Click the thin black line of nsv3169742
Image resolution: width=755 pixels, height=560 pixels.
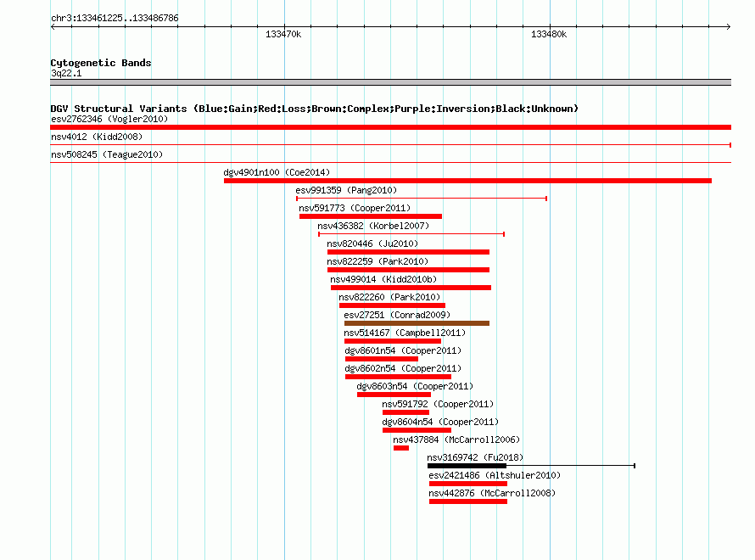pyautogui.click(x=571, y=466)
